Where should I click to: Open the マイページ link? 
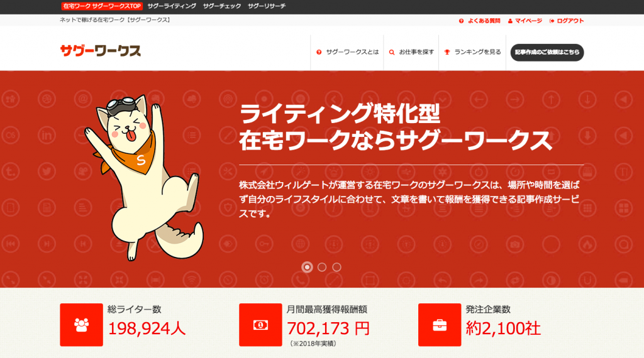(528, 21)
